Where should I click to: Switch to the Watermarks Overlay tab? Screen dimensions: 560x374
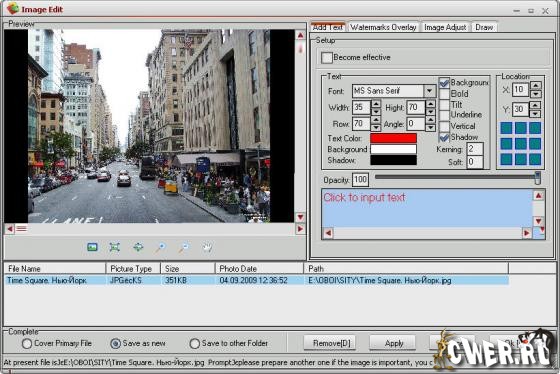coord(383,27)
